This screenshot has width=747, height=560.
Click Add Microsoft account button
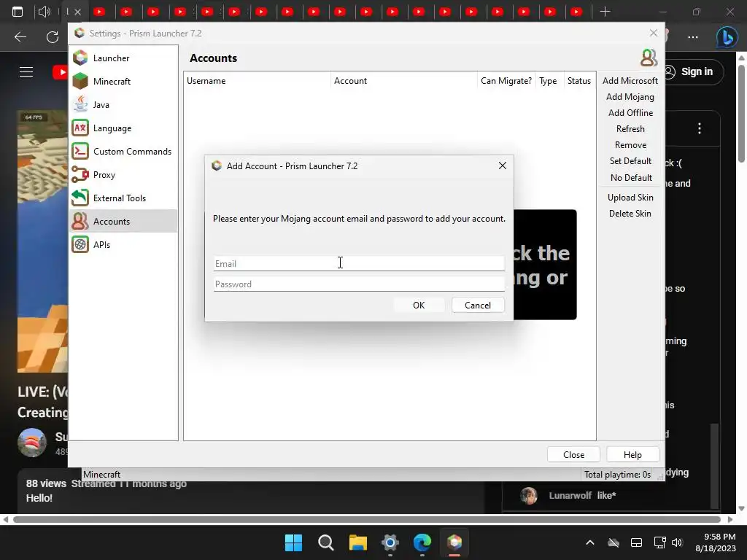(x=630, y=81)
